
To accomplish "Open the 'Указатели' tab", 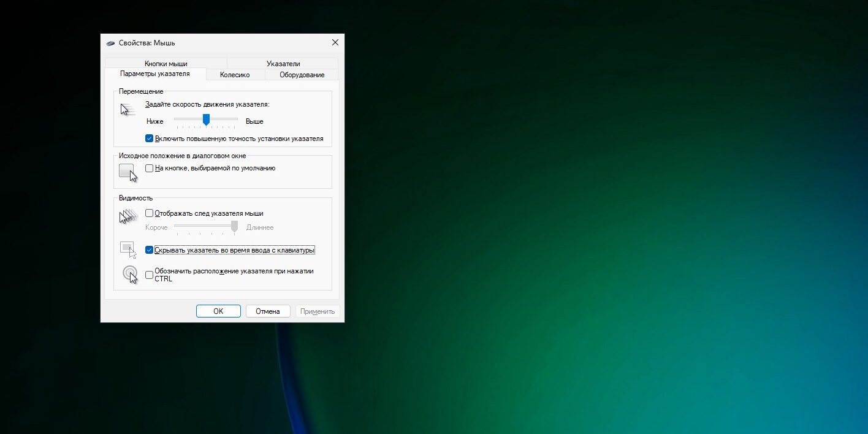I will click(283, 64).
